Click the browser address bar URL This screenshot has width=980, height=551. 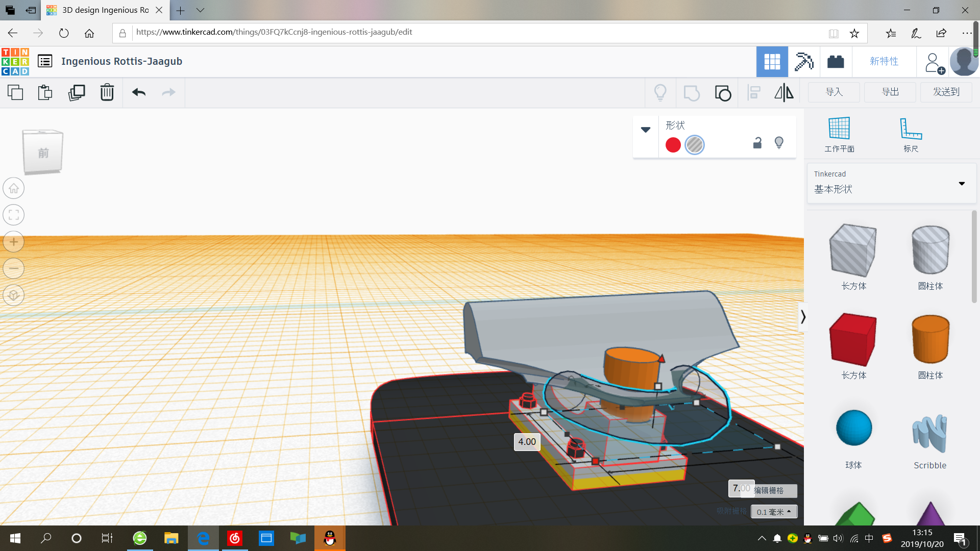(274, 32)
